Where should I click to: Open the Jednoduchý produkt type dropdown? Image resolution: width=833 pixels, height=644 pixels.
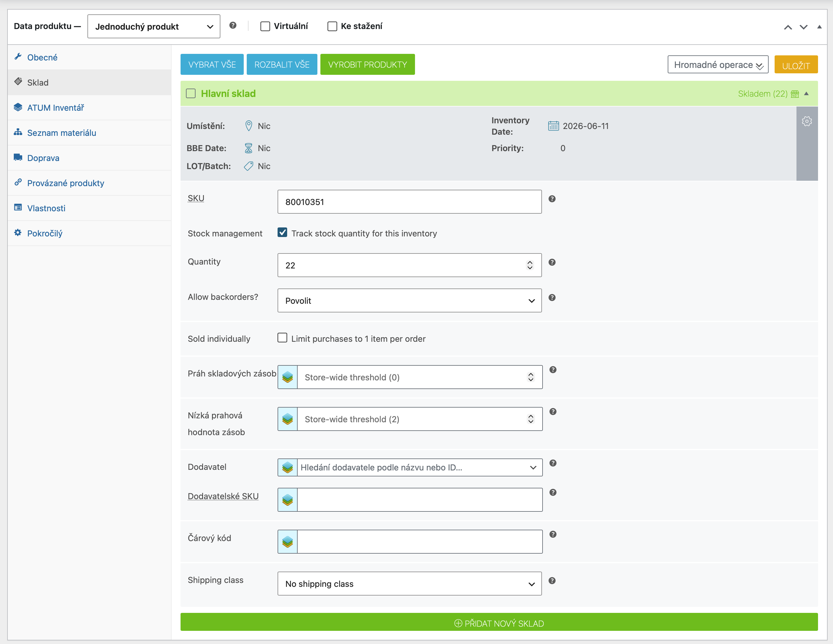(153, 26)
